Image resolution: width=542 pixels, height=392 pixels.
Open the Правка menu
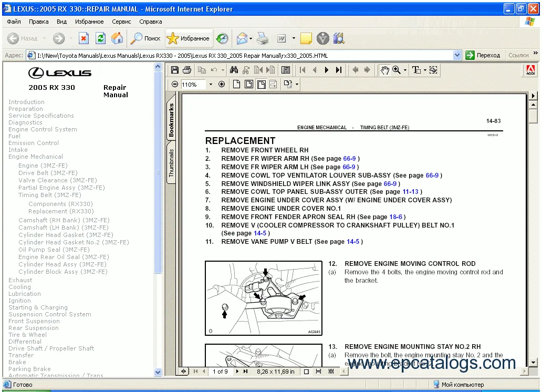point(39,22)
